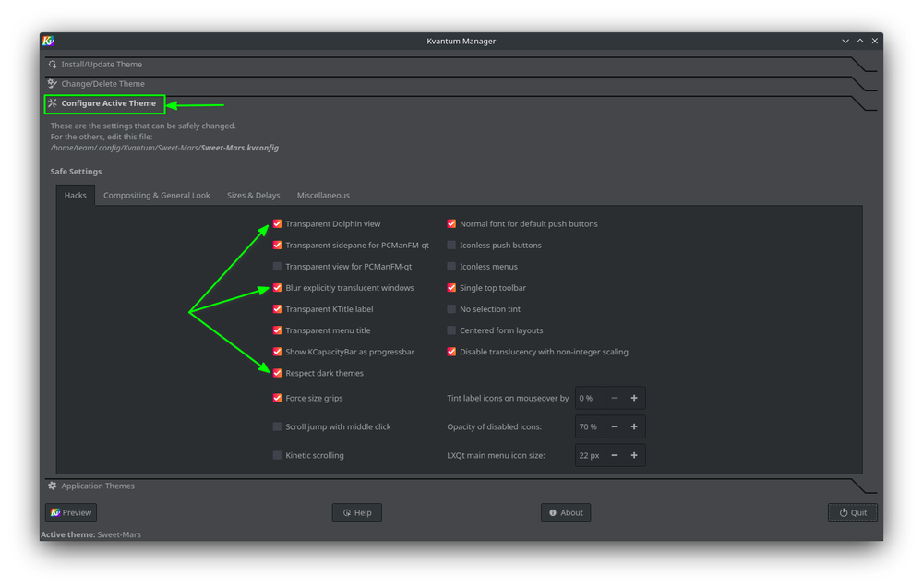Enable Iconless menus

point(451,266)
